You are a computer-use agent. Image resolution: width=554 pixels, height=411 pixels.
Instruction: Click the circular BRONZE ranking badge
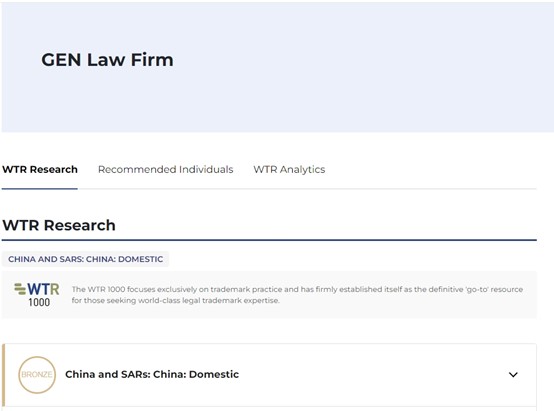click(x=37, y=375)
